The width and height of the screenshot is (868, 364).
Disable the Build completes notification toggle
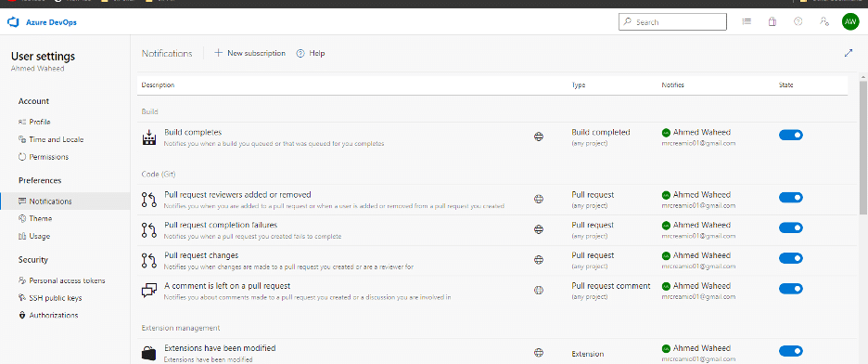click(x=790, y=136)
